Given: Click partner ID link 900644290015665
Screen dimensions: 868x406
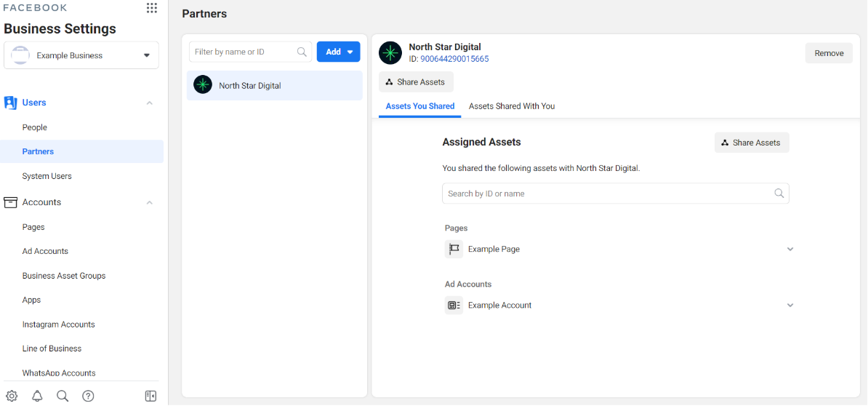Looking at the screenshot, I should coord(454,59).
